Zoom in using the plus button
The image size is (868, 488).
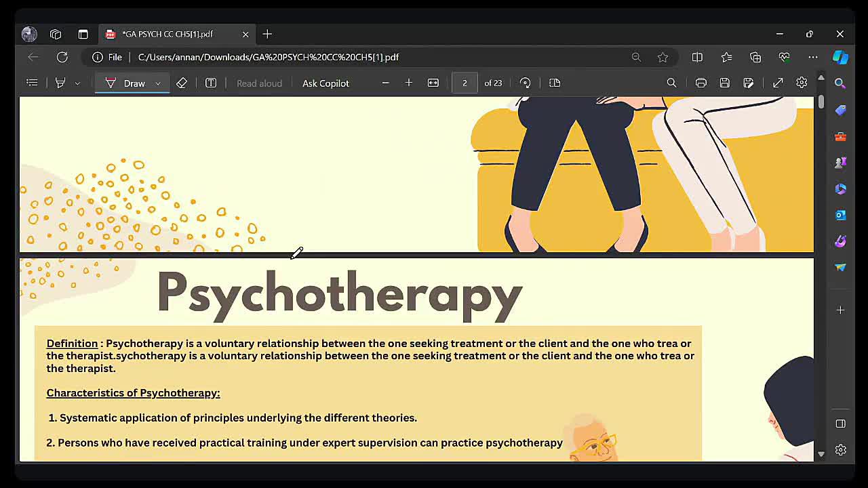pos(409,83)
